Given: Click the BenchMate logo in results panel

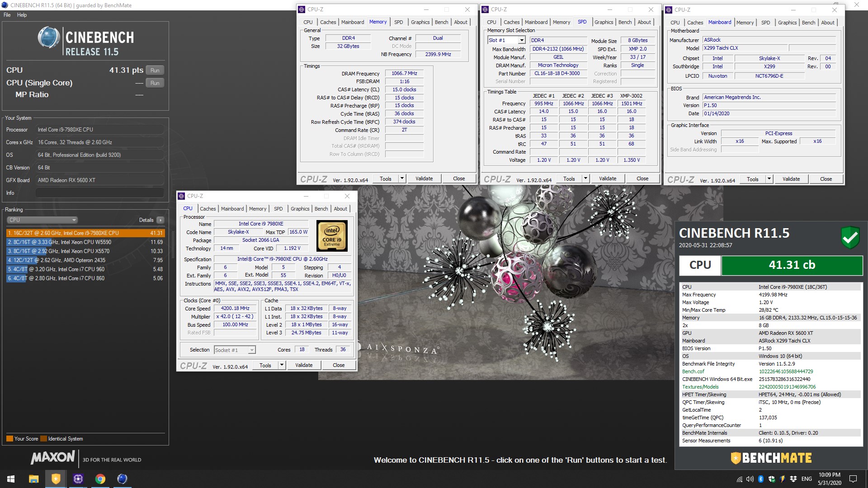Looking at the screenshot, I should 771,458.
